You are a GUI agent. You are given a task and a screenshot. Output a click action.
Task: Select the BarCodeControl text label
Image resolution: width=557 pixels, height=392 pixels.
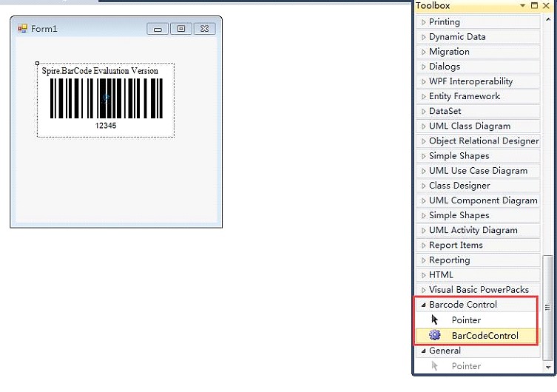485,336
